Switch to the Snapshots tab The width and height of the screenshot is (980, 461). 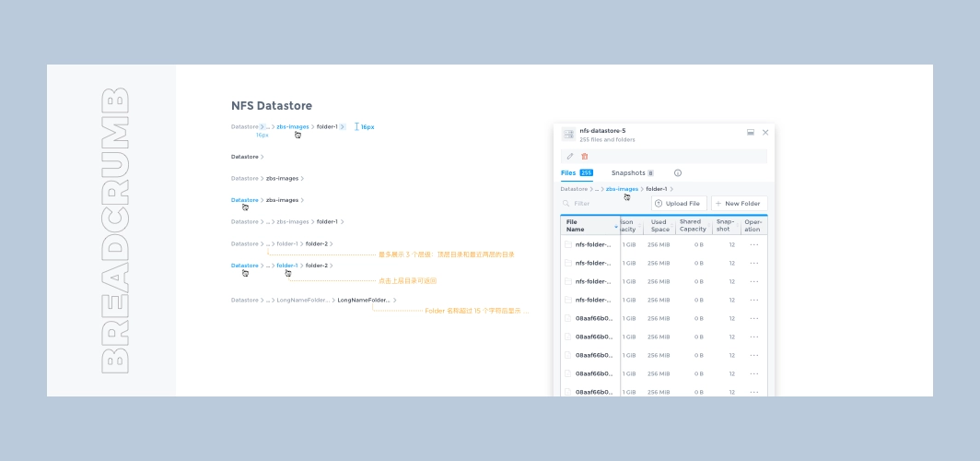(628, 173)
